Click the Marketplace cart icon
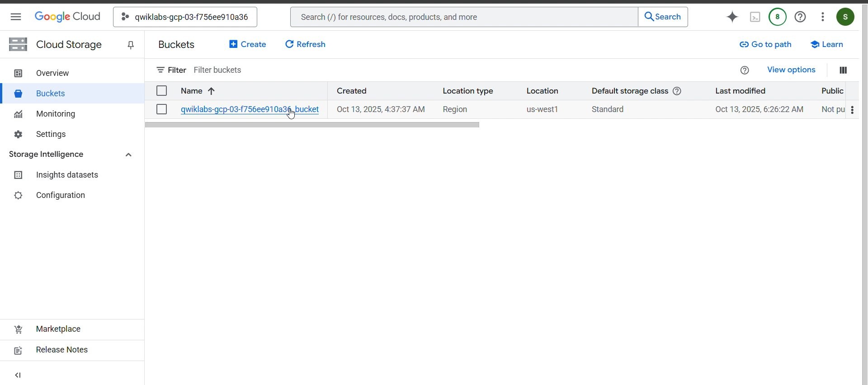The height and width of the screenshot is (385, 868). [18, 329]
